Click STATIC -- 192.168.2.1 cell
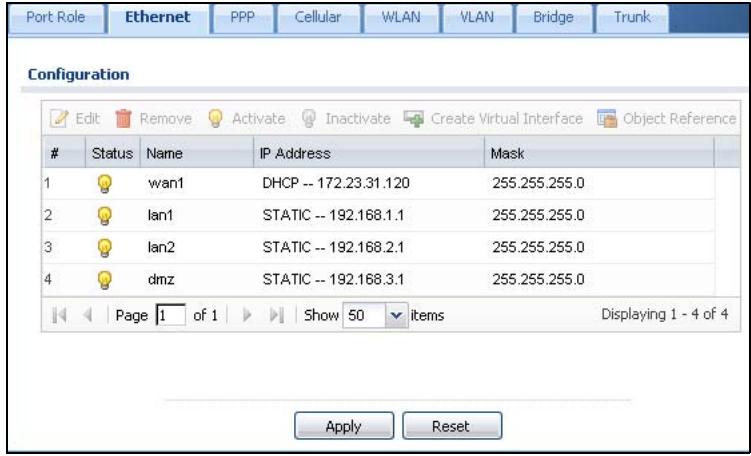 (x=333, y=247)
